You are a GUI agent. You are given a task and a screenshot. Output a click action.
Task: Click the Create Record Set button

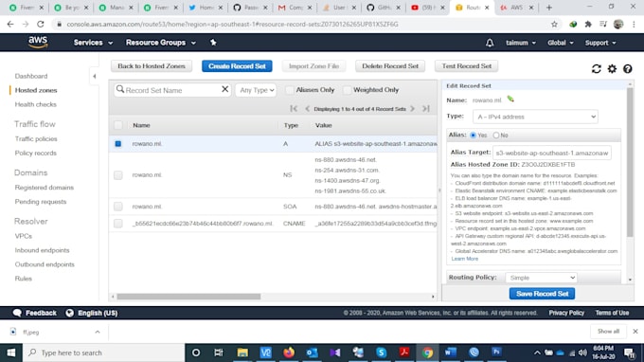point(237,66)
